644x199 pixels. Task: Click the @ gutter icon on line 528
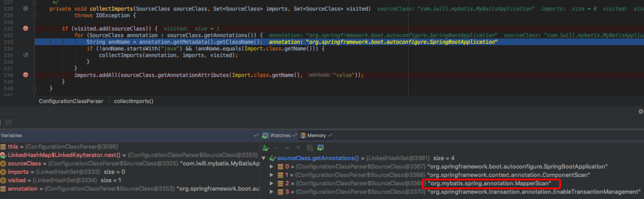25,8
